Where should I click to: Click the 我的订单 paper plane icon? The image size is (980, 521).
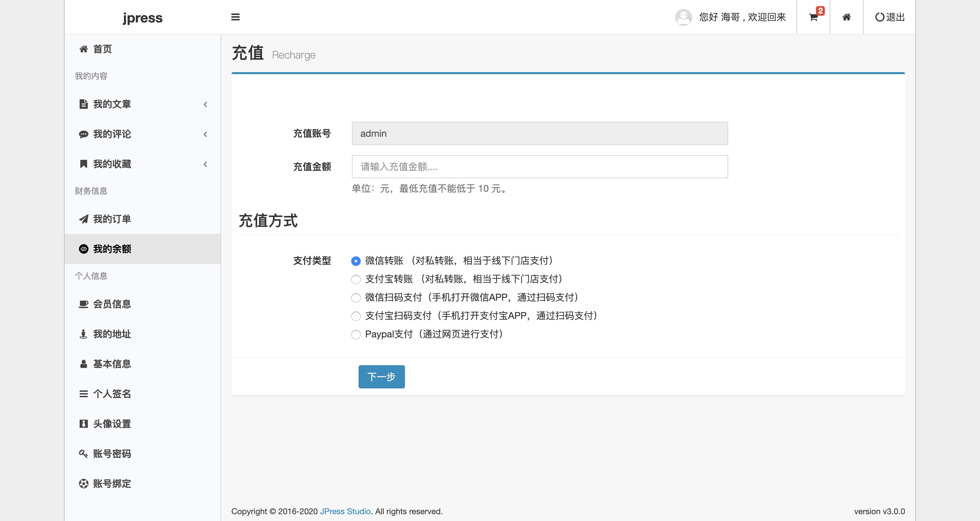pyautogui.click(x=83, y=219)
